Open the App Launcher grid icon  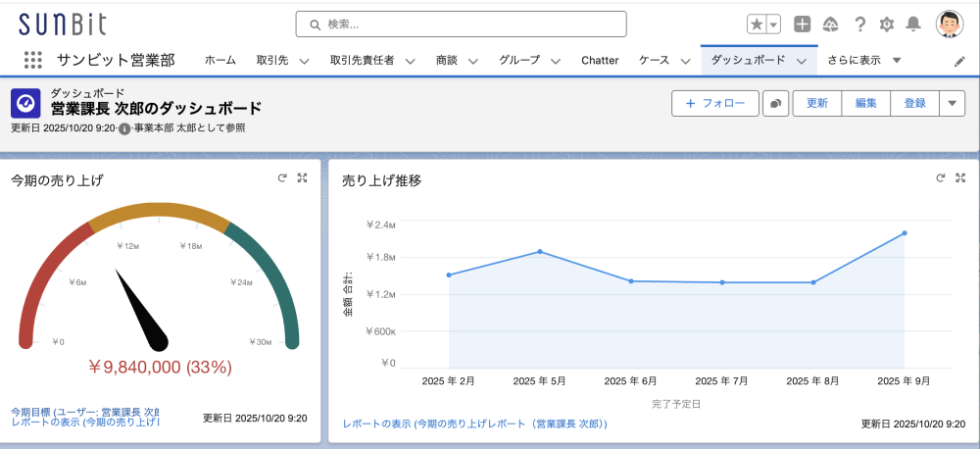[x=33, y=60]
